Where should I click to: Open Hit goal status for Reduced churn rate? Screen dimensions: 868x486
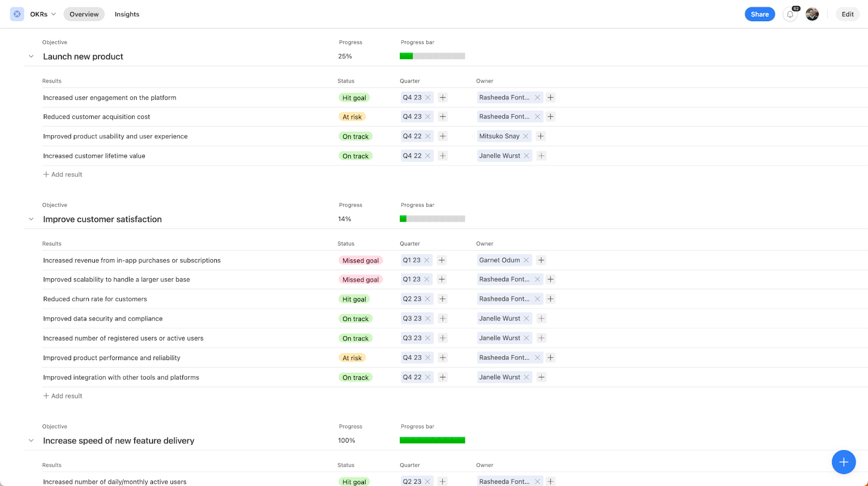pos(354,299)
